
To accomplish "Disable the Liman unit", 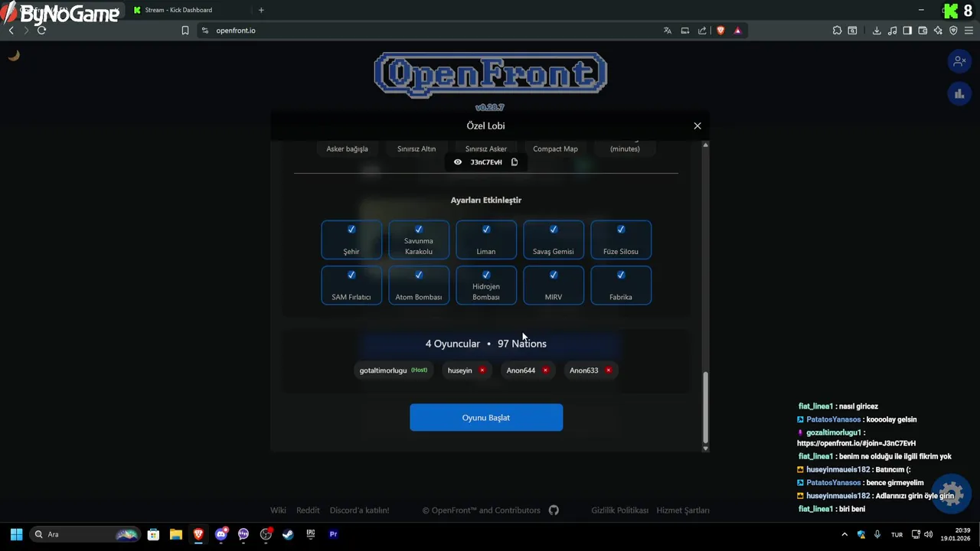I will 486,240.
